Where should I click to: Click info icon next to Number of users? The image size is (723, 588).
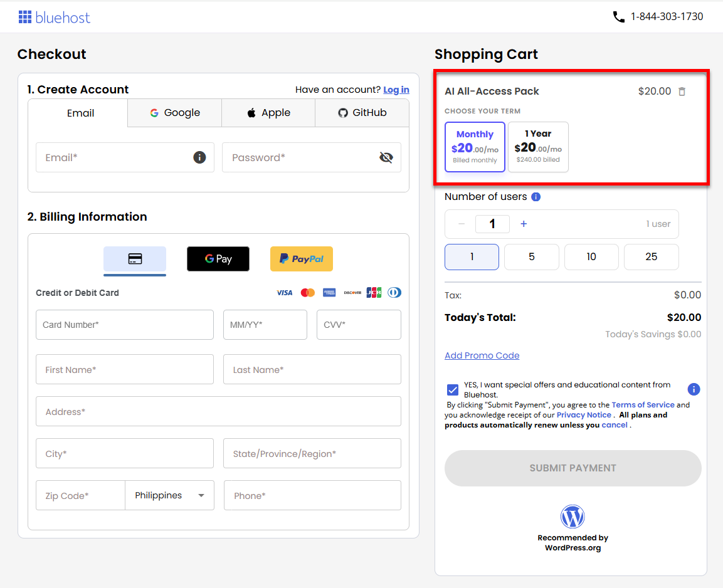click(x=536, y=197)
